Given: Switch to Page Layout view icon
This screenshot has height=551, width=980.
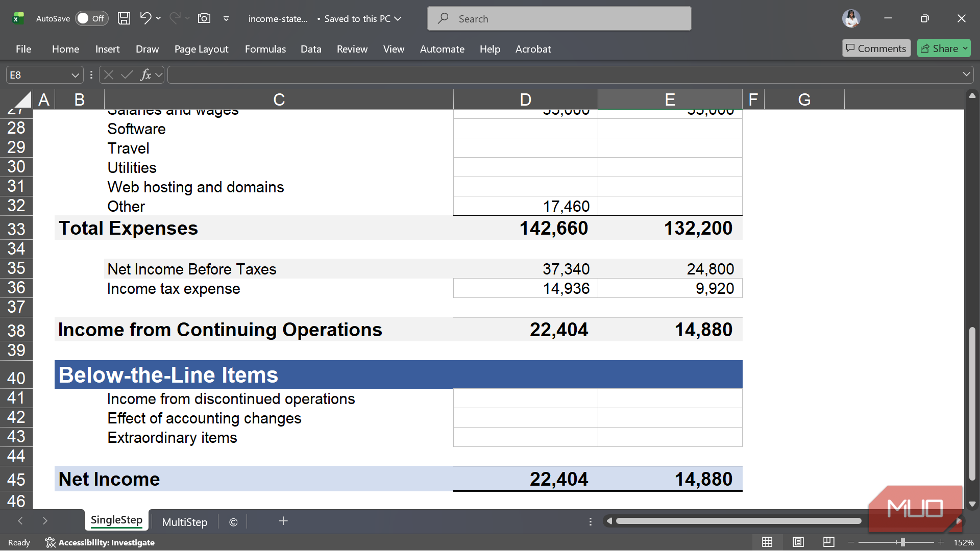Looking at the screenshot, I should pos(798,542).
